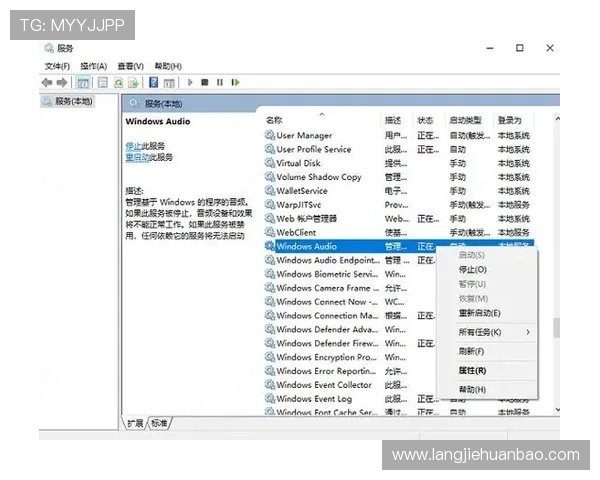Switch to the 标准 tab
This screenshot has height=480, width=600.
159,423
